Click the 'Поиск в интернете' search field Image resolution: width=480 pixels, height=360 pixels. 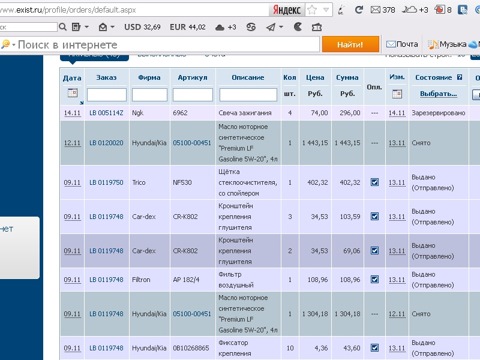tap(168, 45)
